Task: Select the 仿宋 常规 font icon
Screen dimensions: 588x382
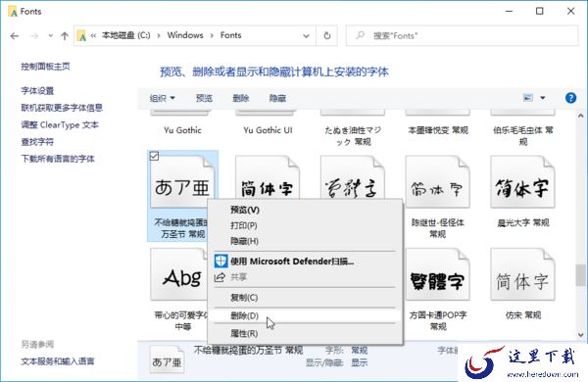Action: click(x=522, y=275)
